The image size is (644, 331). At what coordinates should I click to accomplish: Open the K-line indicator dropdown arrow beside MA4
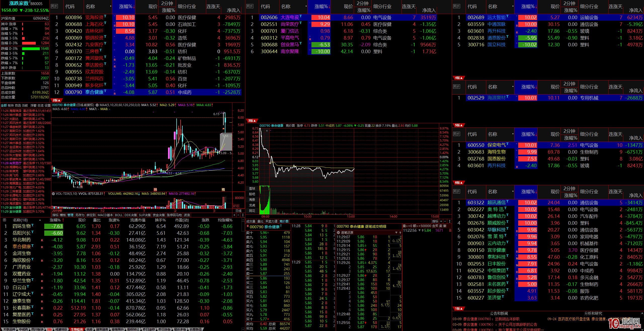(97, 105)
